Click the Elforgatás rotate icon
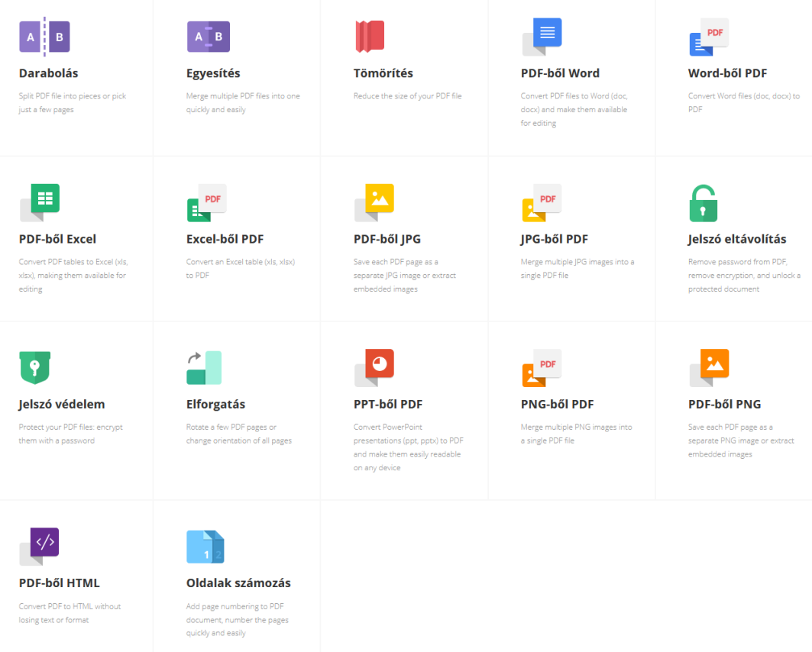The width and height of the screenshot is (812, 652). coord(204,368)
